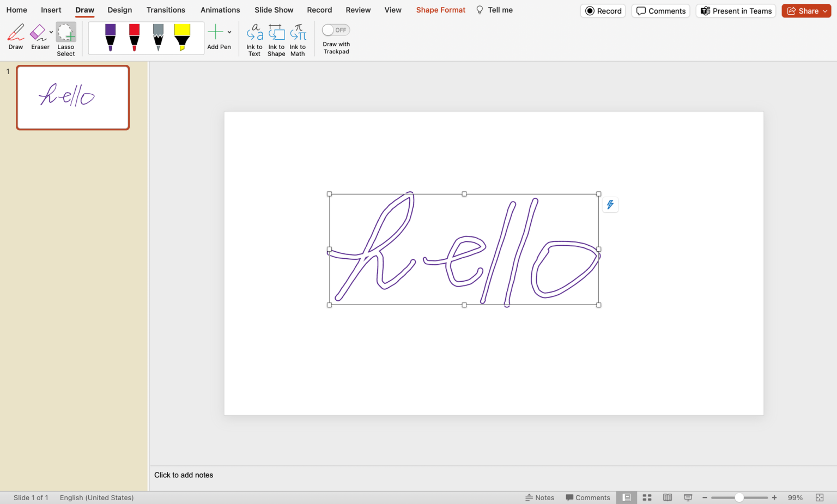The image size is (837, 504).
Task: Select the Draw tool
Action: click(16, 37)
